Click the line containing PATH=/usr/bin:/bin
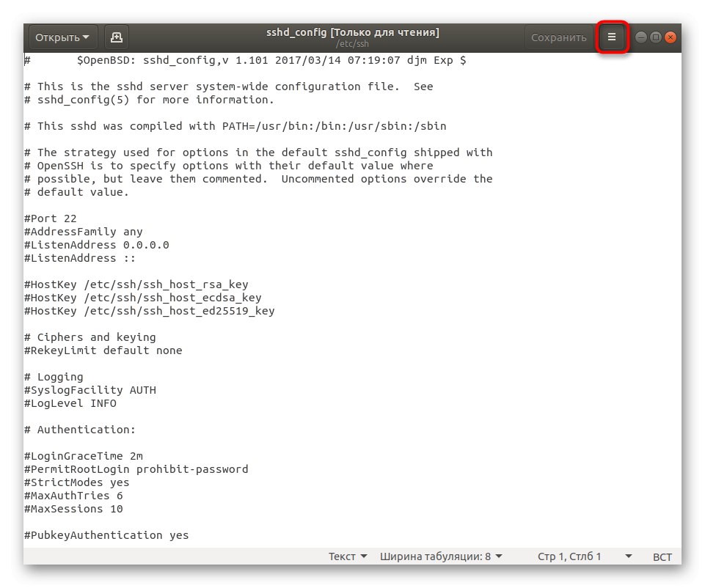This screenshot has width=705, height=588. pyautogui.click(x=235, y=126)
